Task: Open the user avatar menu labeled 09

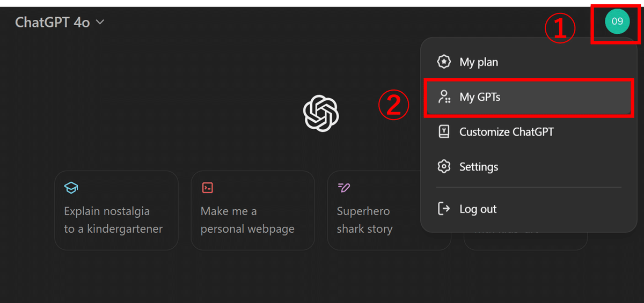Action: point(617,21)
